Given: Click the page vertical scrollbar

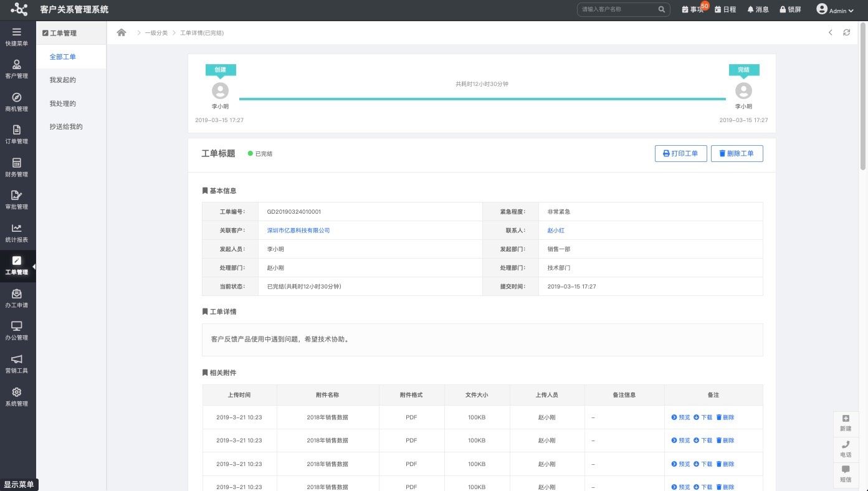Looking at the screenshot, I should 863,93.
